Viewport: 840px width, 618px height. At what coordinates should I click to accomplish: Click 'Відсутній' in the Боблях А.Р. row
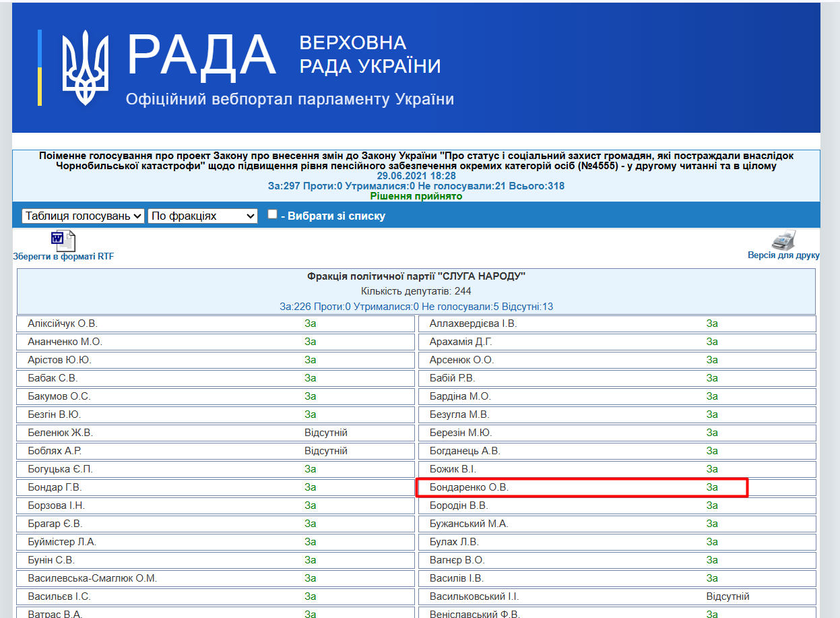(x=326, y=451)
